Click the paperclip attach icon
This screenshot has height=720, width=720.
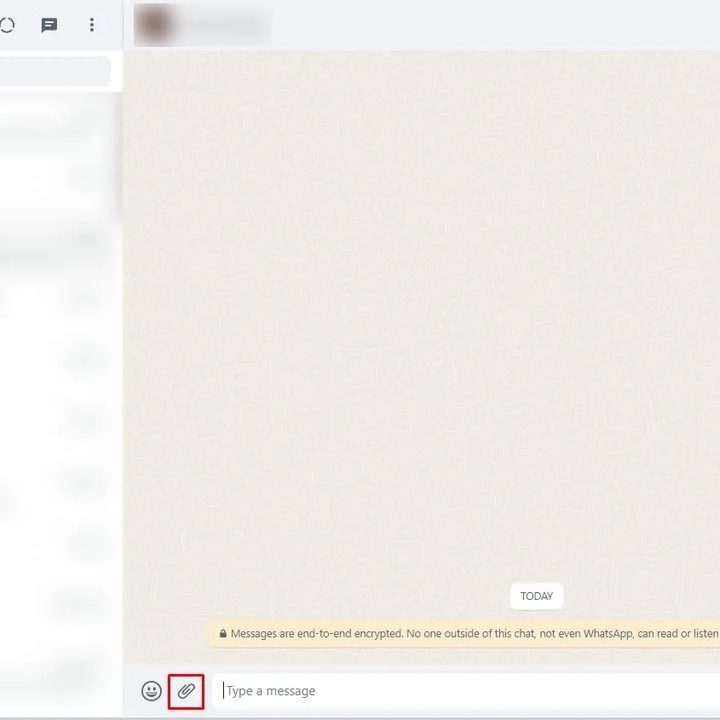point(186,691)
